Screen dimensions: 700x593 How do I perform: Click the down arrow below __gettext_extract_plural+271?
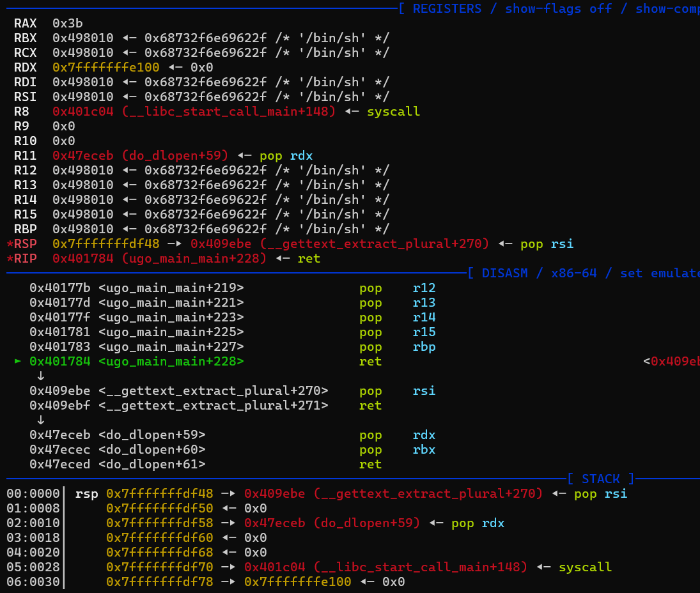point(40,420)
